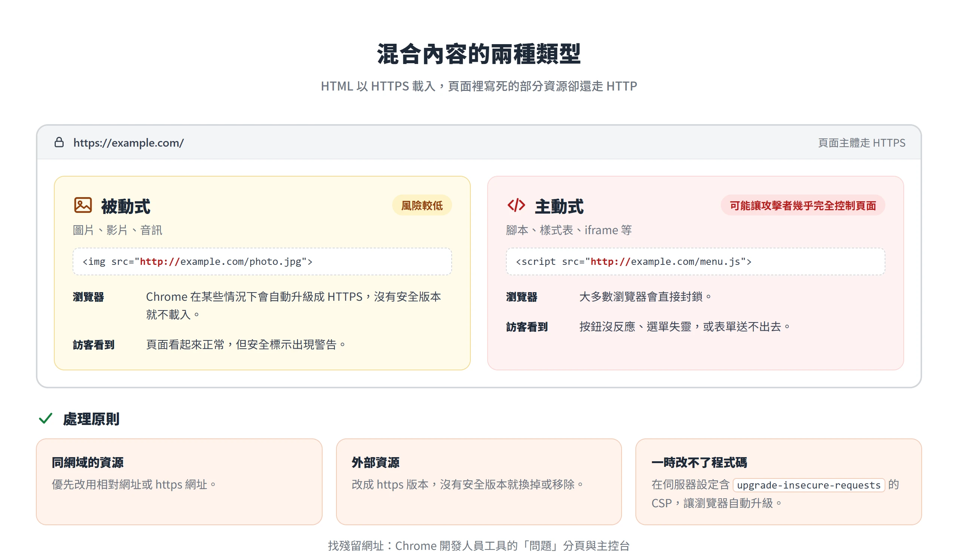Screen dimensions: 958x560
Task: Click the 頁面主體走 HTTPS label
Action: pos(861,143)
